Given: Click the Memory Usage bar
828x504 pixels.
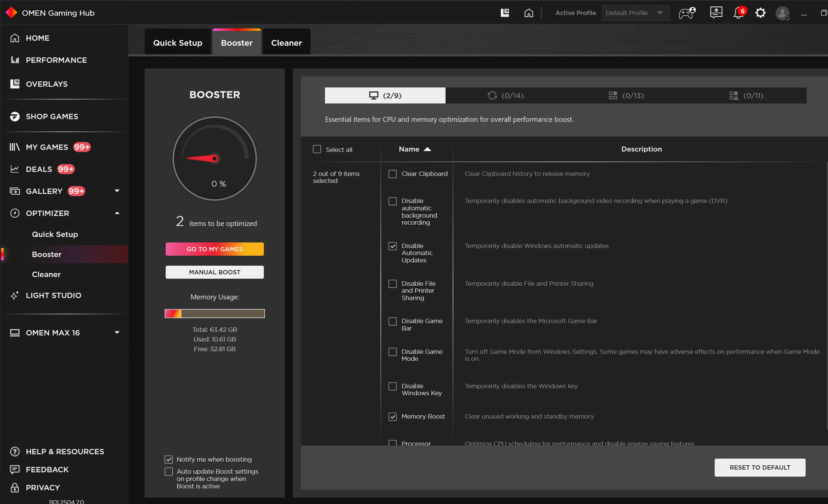Looking at the screenshot, I should [214, 313].
